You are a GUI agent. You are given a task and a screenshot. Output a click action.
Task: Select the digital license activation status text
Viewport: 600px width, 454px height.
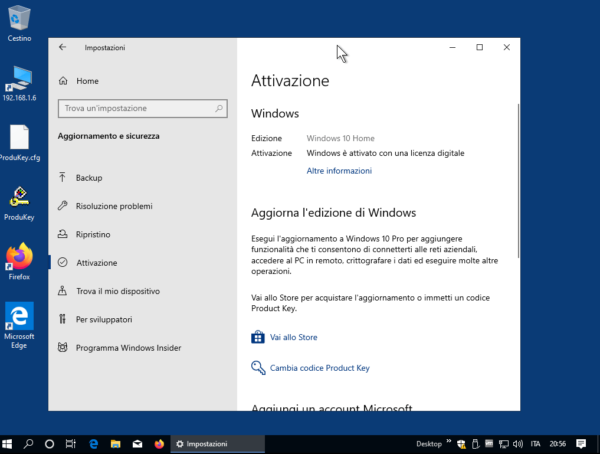(x=385, y=153)
